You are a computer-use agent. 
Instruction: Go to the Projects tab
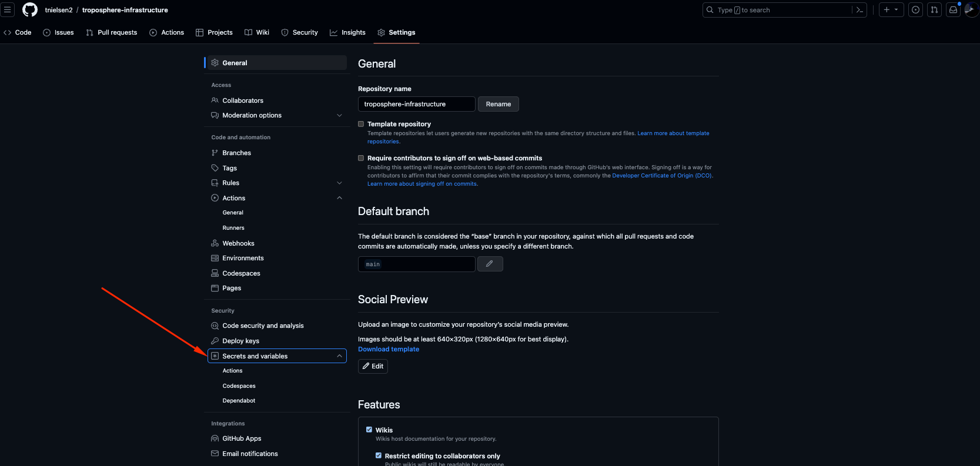[215, 32]
